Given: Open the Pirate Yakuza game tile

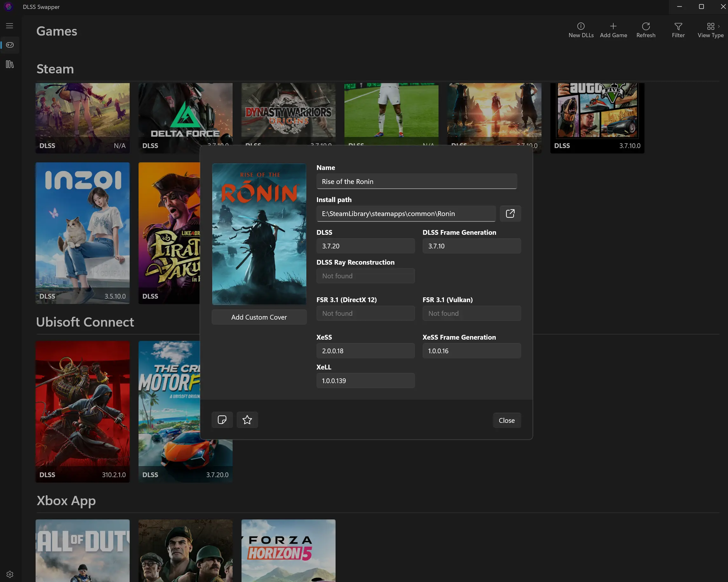Looking at the screenshot, I should 169,233.
